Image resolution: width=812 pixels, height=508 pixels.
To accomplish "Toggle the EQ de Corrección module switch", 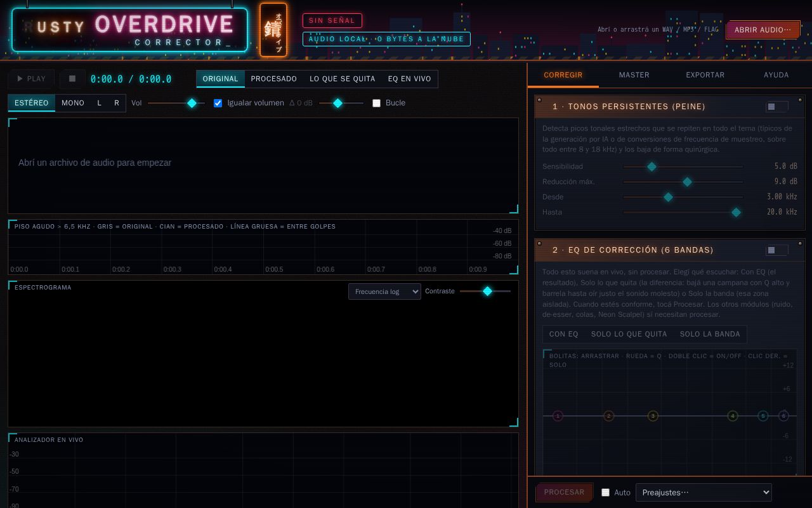I will pos(776,250).
